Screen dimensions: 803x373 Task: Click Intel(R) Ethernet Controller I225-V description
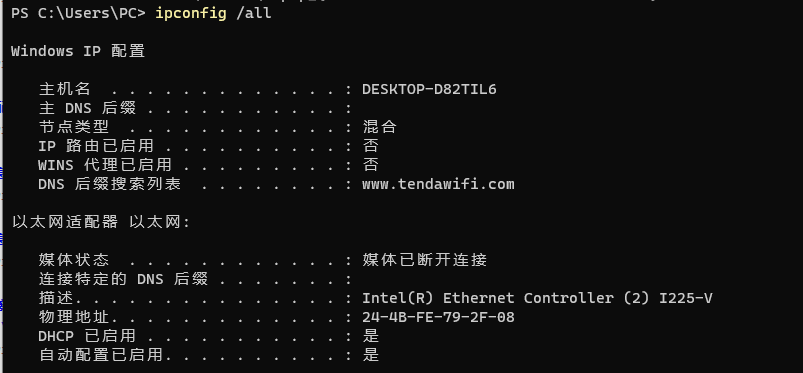(537, 298)
